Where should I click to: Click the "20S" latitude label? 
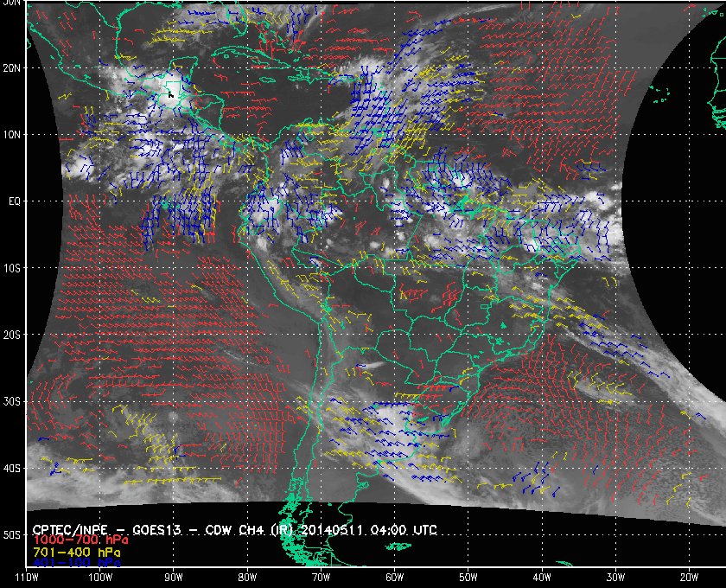12,335
